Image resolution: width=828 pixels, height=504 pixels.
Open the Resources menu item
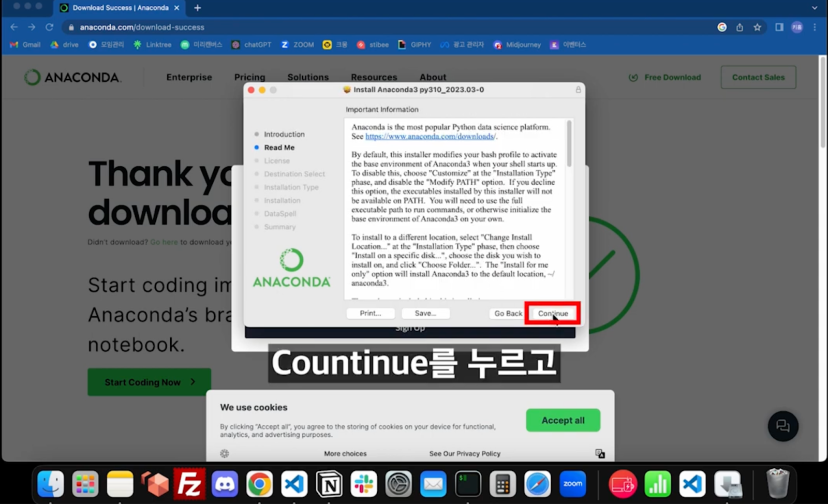point(374,77)
